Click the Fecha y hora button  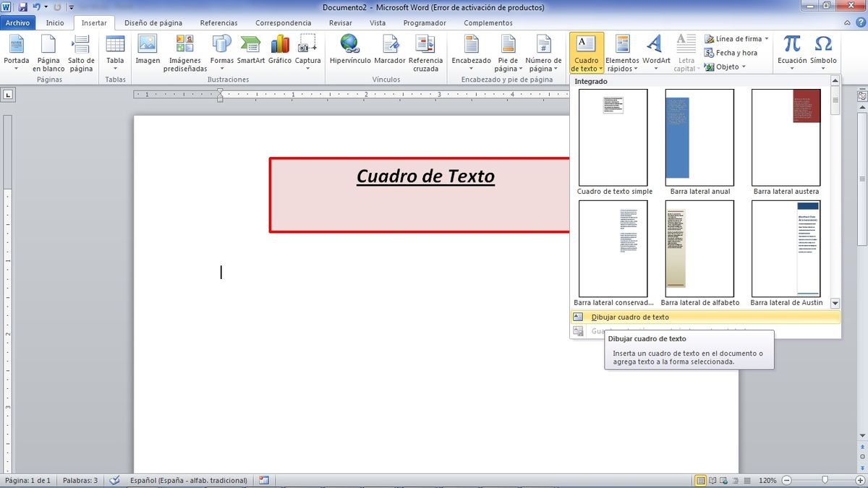point(731,53)
